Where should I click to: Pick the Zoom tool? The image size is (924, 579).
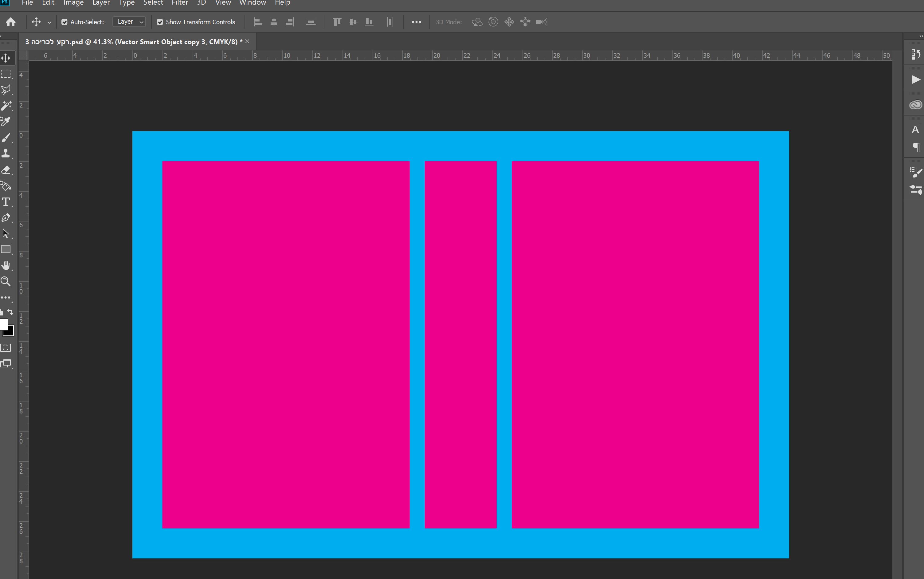point(6,281)
